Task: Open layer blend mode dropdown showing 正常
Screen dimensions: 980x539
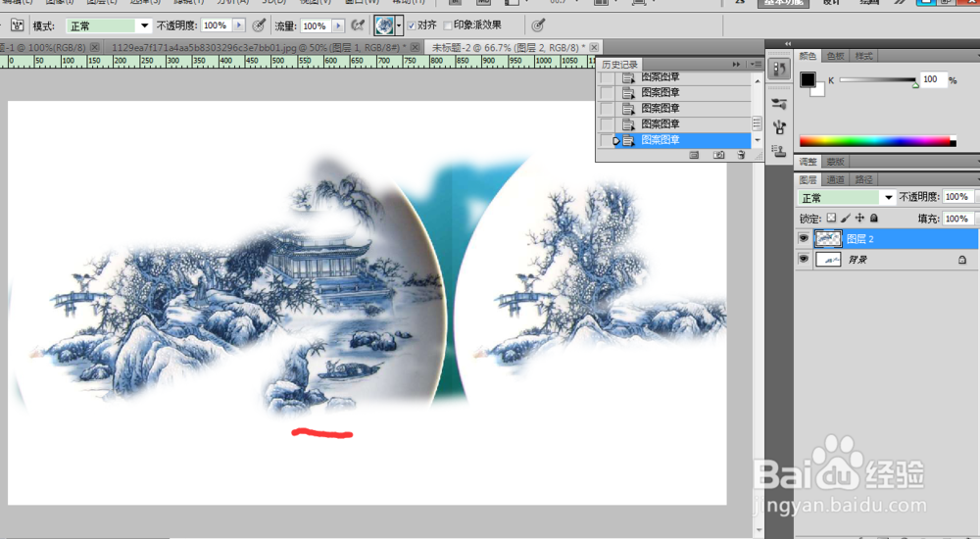Action: [847, 198]
